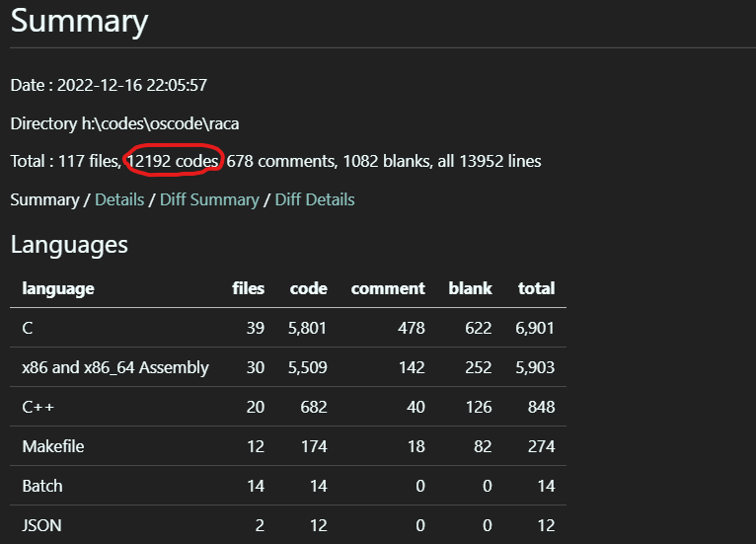The width and height of the screenshot is (756, 544).
Task: Open the Details link
Action: click(119, 199)
